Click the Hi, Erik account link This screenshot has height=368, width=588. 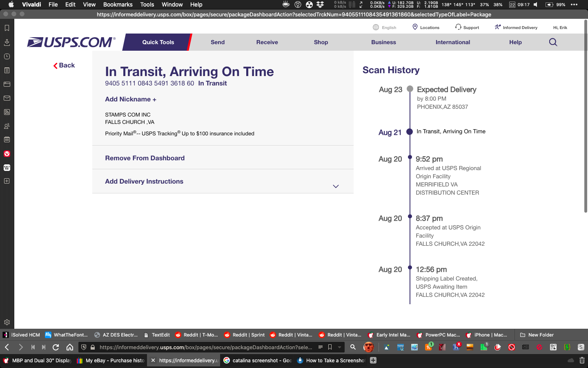(x=560, y=27)
